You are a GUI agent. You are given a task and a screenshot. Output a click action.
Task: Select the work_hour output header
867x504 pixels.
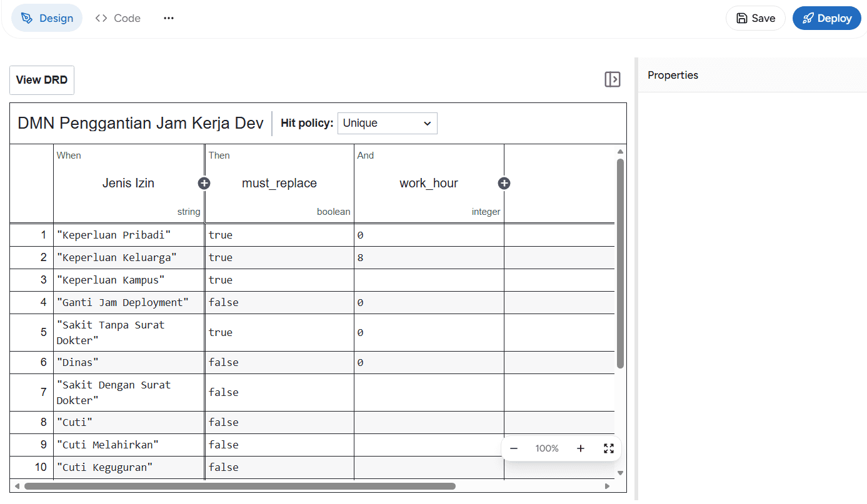(x=429, y=183)
